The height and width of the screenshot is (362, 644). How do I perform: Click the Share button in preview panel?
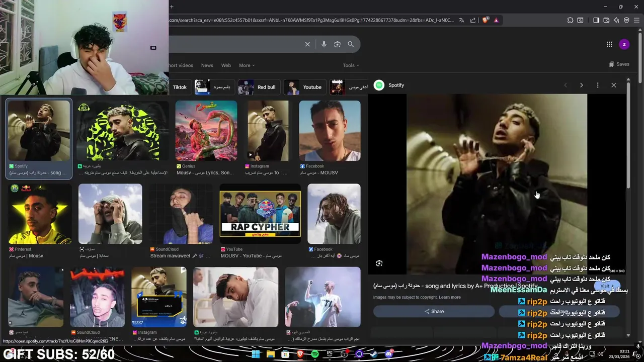[x=434, y=311]
